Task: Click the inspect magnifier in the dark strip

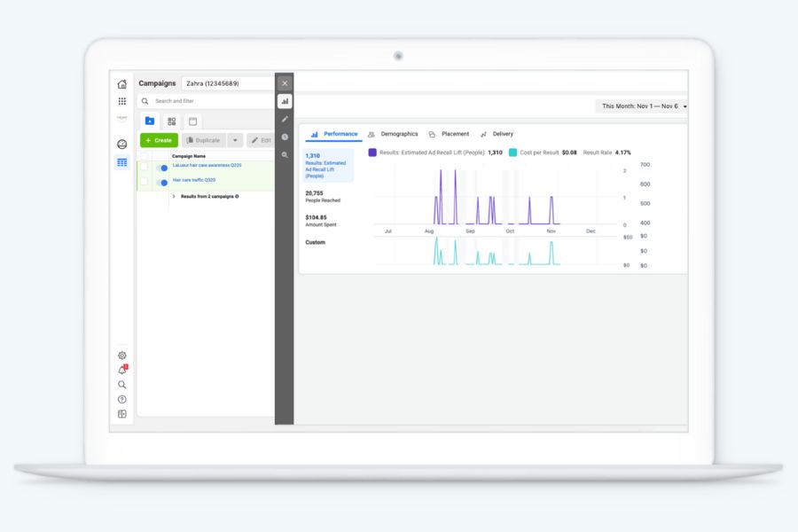Action: click(285, 155)
